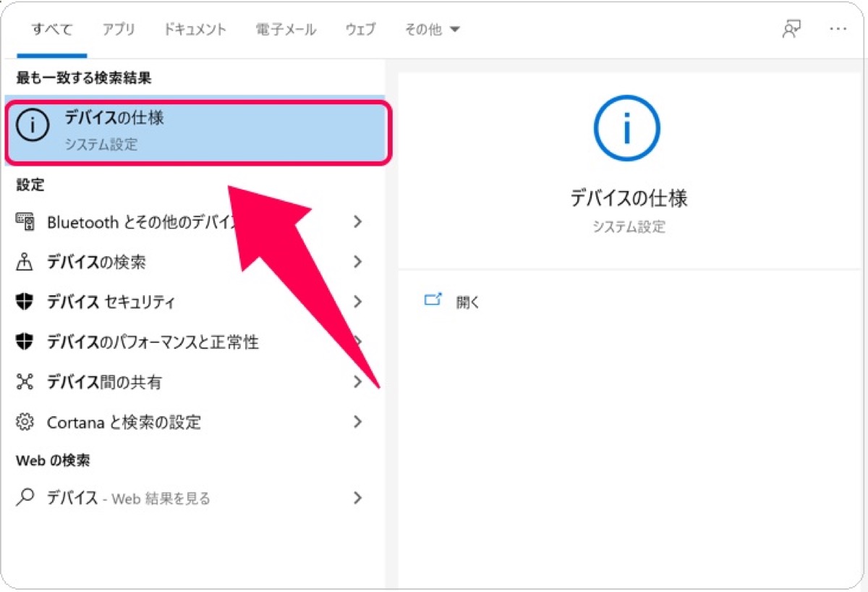
Task: Expand chevron for デバイス web search result
Action: click(x=357, y=497)
